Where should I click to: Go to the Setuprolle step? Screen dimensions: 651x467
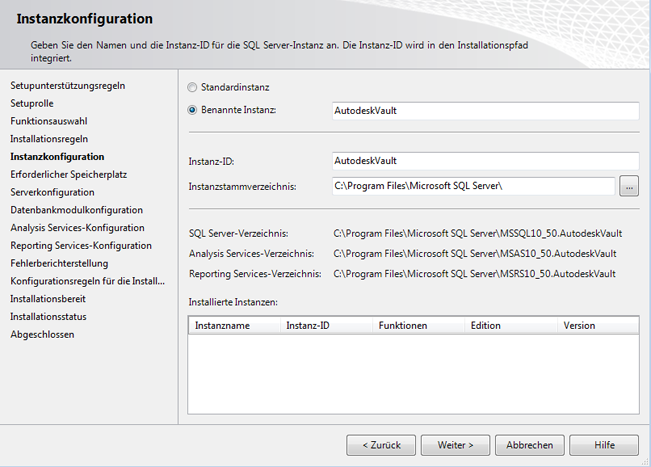[32, 103]
